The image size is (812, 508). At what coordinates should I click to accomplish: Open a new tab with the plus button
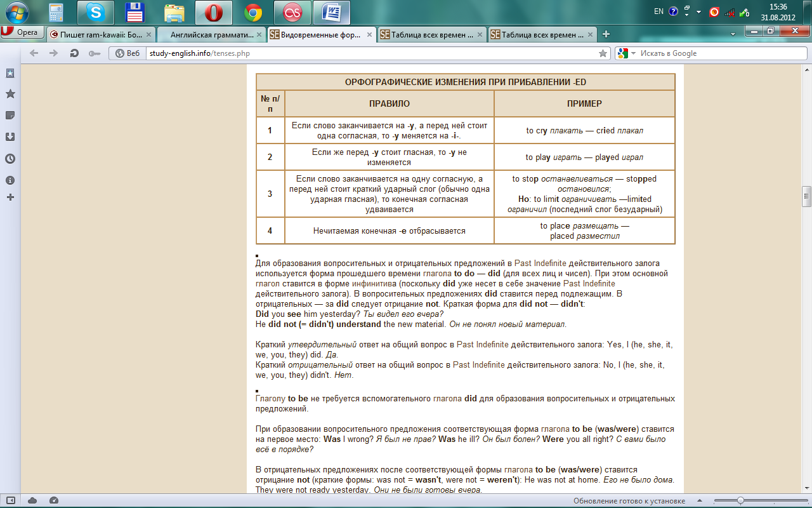(x=606, y=34)
